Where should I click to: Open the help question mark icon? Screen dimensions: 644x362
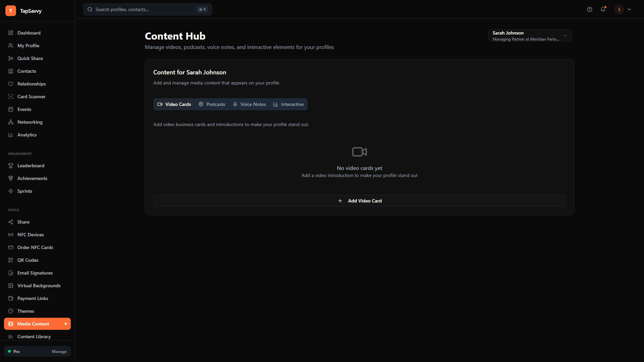tap(590, 9)
